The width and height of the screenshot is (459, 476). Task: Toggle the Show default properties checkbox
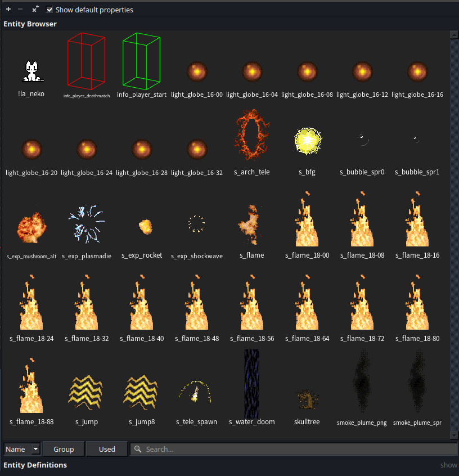click(x=48, y=10)
